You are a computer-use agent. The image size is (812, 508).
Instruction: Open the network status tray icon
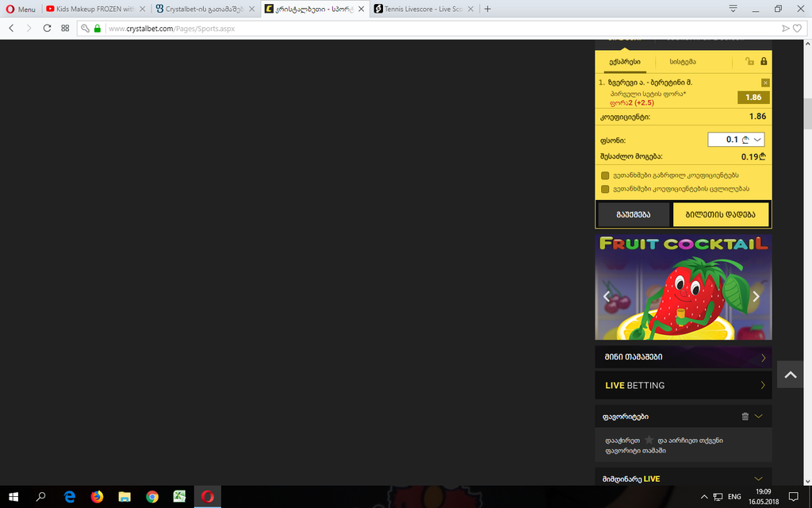click(718, 497)
